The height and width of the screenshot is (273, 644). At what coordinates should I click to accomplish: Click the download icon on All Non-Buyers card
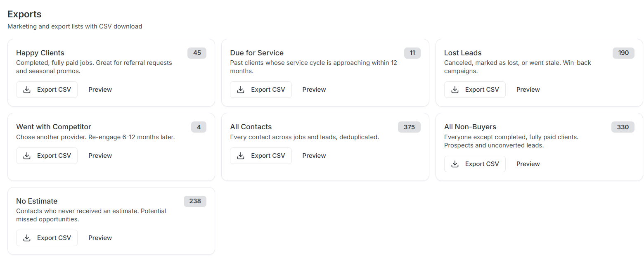pyautogui.click(x=455, y=164)
